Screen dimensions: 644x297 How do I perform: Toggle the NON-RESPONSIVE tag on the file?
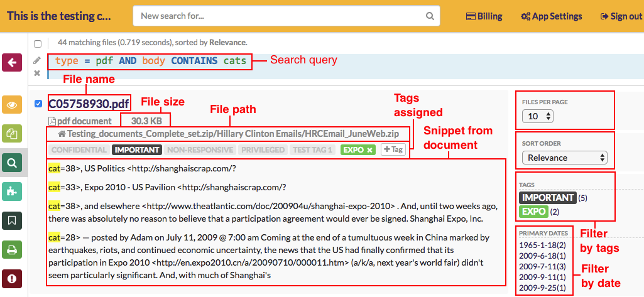[x=200, y=149]
